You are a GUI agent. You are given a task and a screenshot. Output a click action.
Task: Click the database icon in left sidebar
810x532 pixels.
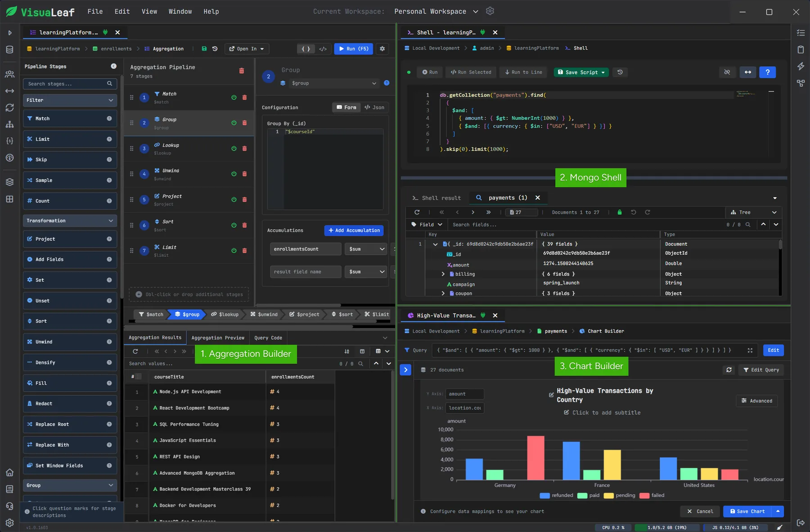click(9, 50)
